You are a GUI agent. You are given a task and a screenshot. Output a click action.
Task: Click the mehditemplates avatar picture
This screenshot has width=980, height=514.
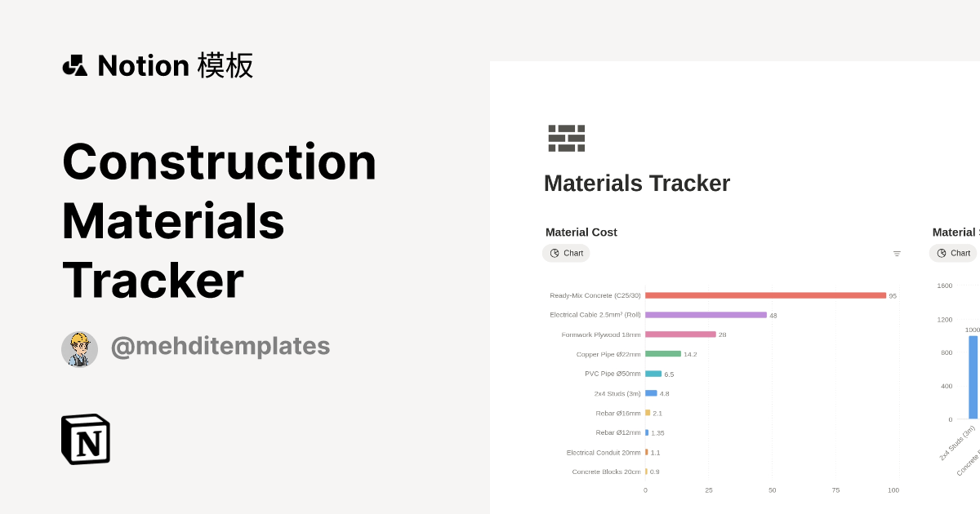pos(79,349)
